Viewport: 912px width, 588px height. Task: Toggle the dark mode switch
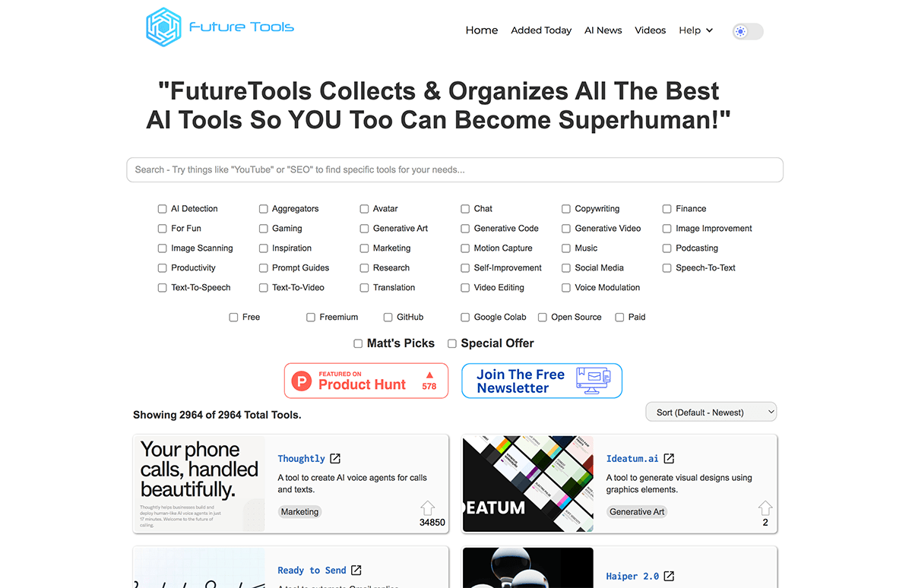(x=747, y=31)
